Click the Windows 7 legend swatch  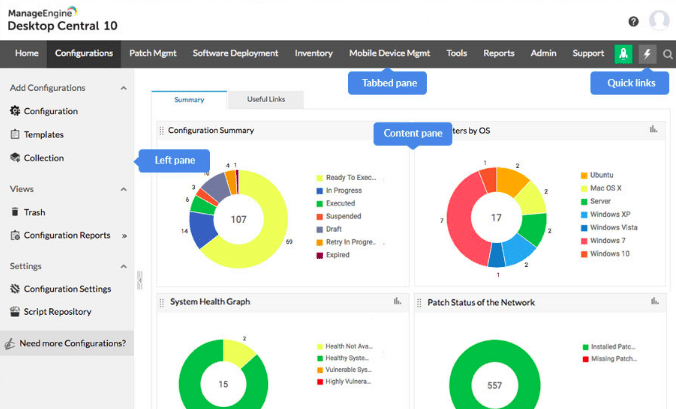[x=584, y=241]
